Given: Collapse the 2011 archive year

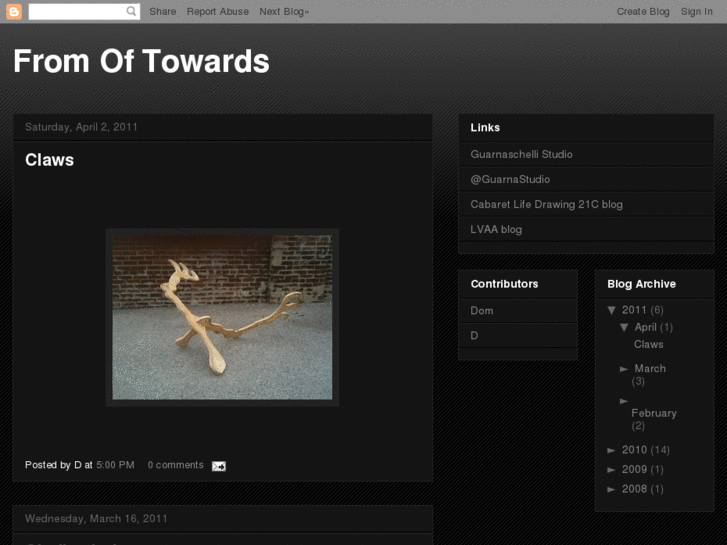Looking at the screenshot, I should 612,310.
